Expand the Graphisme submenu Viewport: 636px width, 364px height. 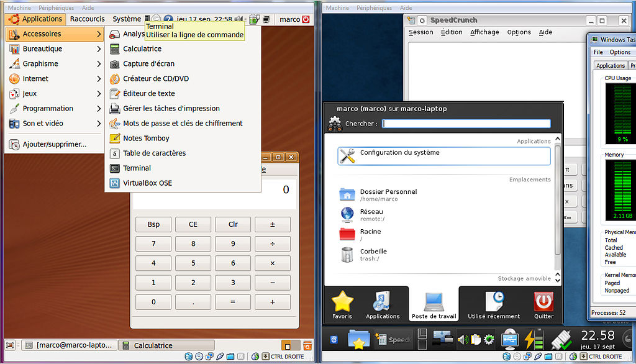40,63
